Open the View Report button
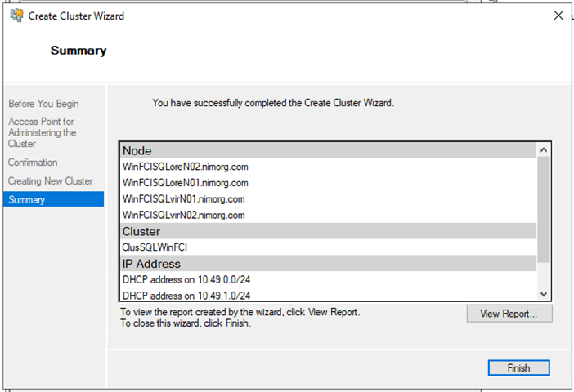Image resolution: width=574 pixels, height=392 pixels. tap(509, 314)
